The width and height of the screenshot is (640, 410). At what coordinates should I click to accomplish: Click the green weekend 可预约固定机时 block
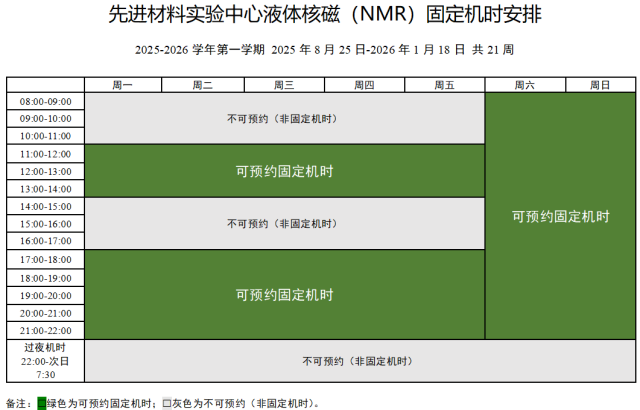[560, 215]
